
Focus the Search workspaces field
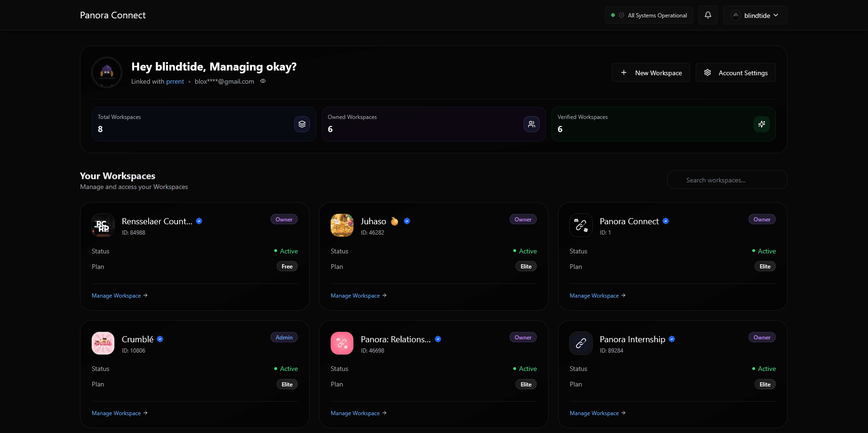coord(727,180)
